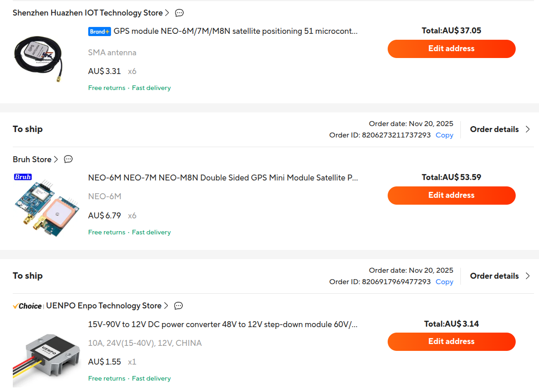
Task: Open Order details for order 8206273211737293
Action: point(500,129)
